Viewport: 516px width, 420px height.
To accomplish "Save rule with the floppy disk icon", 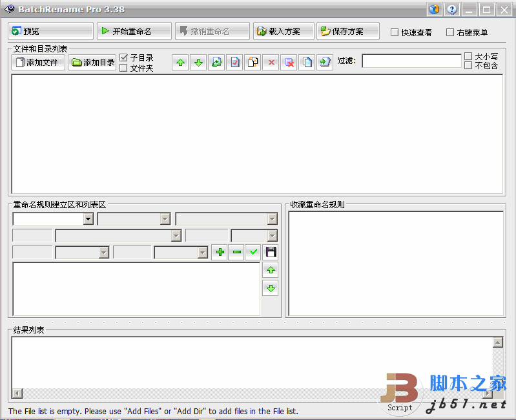I will point(270,252).
